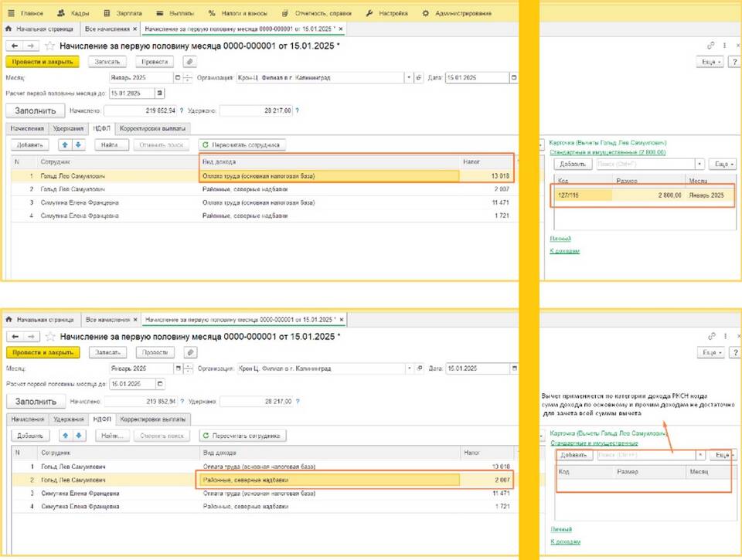The width and height of the screenshot is (742, 560).
Task: Click Удержано help question mark in upper screenshot
Action: [x=297, y=110]
